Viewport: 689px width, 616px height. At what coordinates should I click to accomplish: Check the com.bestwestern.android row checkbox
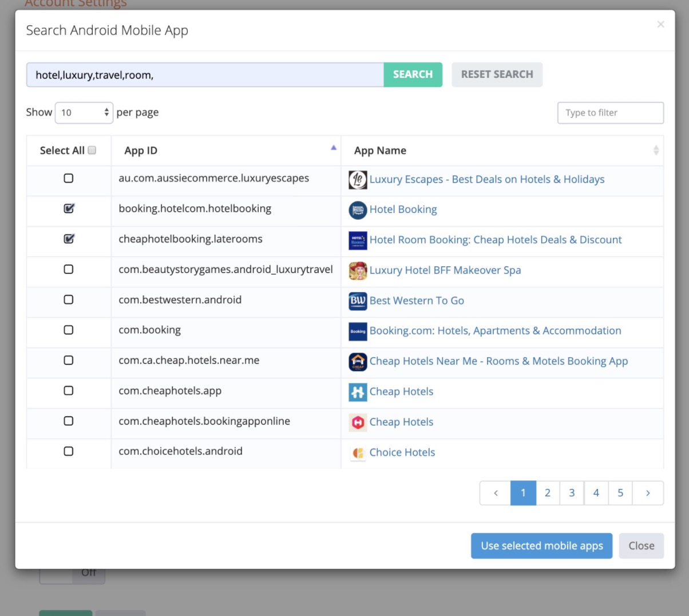pos(69,300)
